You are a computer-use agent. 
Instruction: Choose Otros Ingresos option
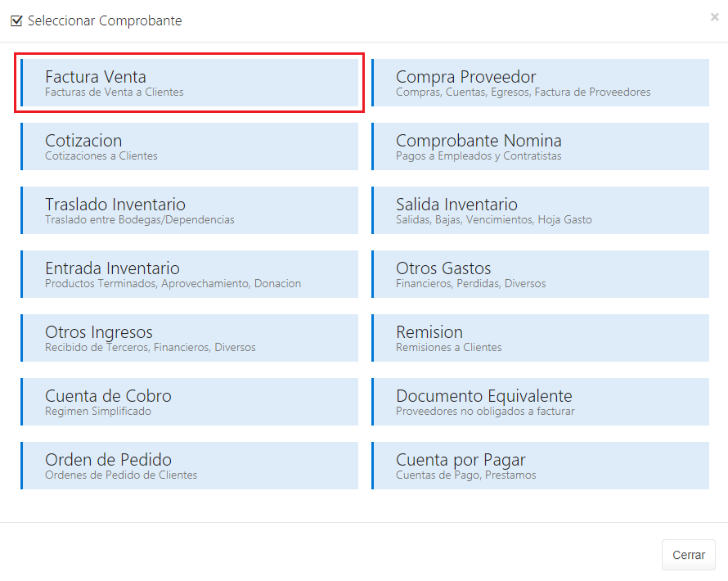pyautogui.click(x=189, y=338)
